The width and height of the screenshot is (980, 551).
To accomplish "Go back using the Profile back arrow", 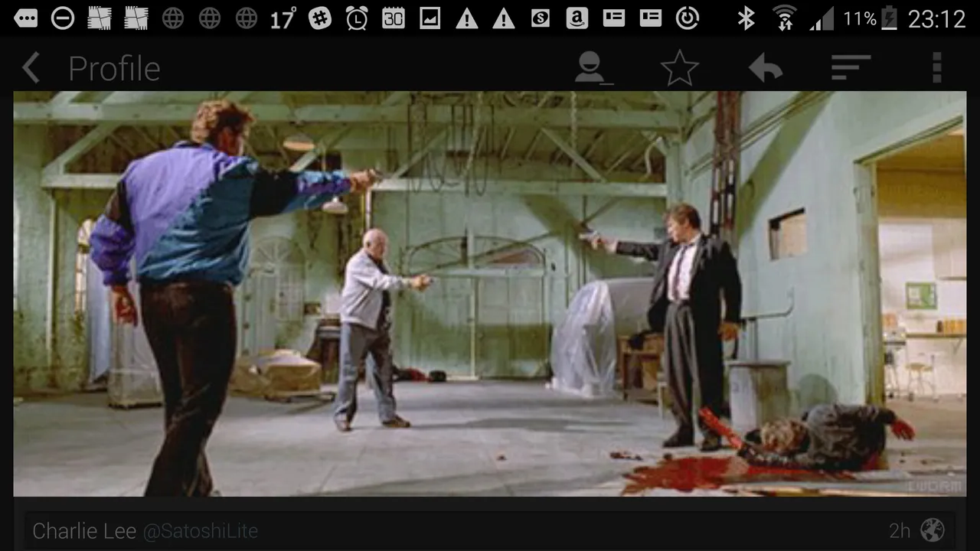I will coord(31,69).
